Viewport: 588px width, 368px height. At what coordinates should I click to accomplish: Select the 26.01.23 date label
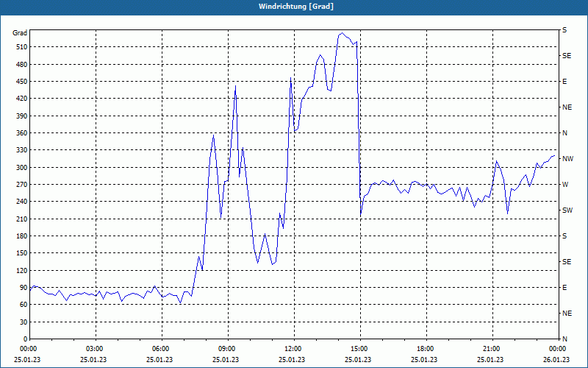click(556, 359)
